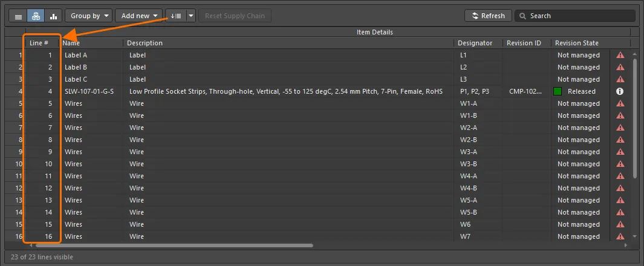
Task: Click warning icon for W4-B row
Action: pos(620,189)
